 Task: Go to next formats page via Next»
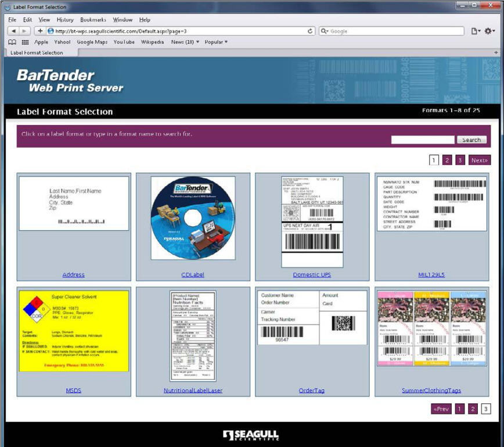point(479,160)
